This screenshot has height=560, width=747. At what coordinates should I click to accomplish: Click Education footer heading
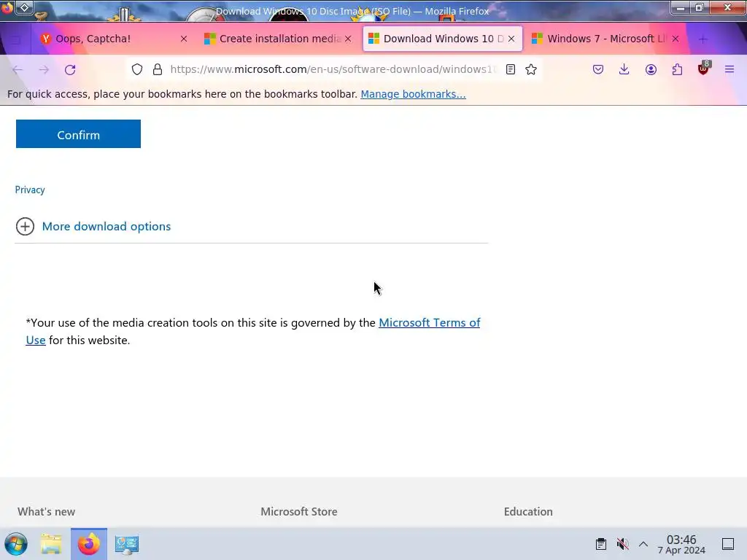point(528,511)
